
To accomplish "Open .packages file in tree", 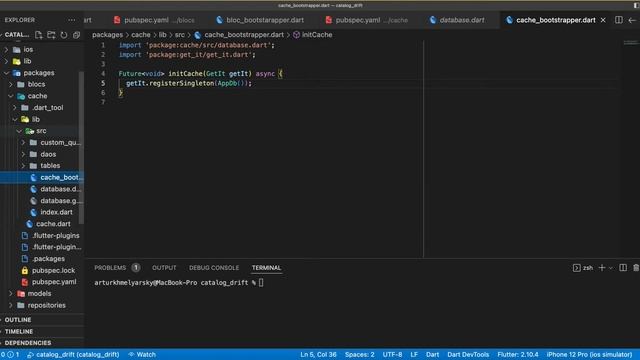I will (43, 258).
